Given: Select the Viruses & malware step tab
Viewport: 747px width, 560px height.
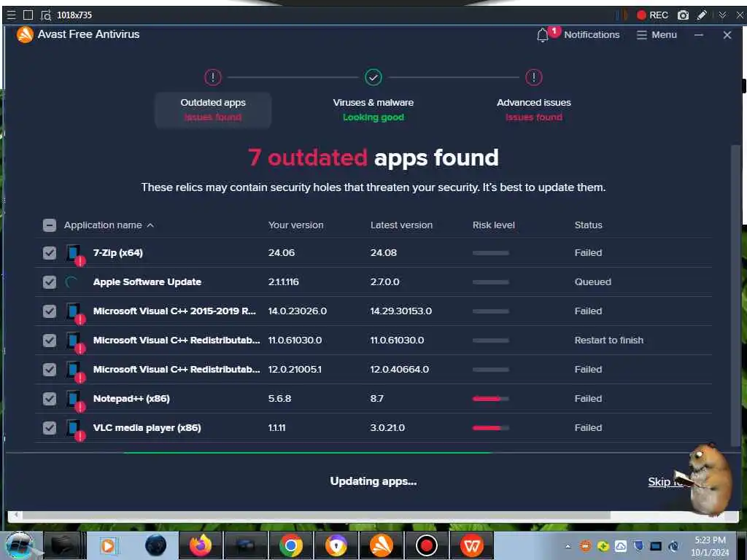Looking at the screenshot, I should point(373,110).
